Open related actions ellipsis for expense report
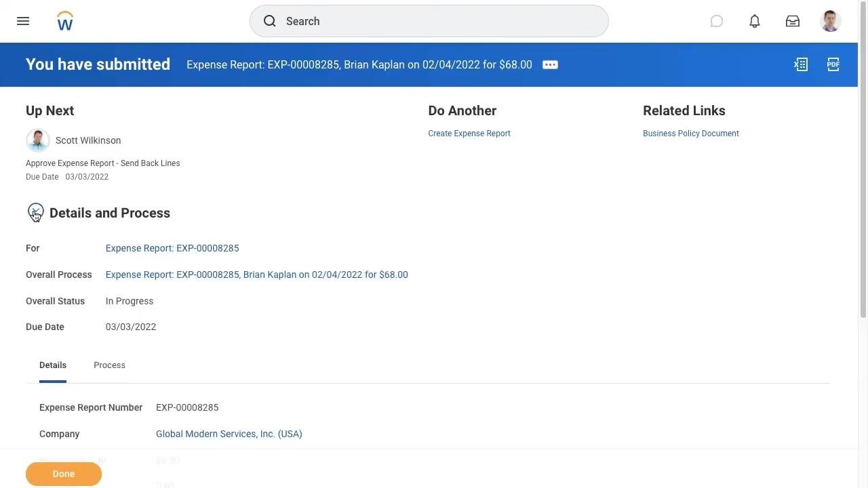868x488 pixels. coord(550,64)
